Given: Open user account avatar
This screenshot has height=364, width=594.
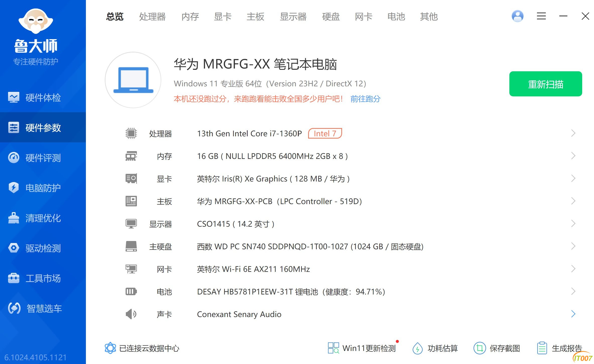Looking at the screenshot, I should pos(517,16).
